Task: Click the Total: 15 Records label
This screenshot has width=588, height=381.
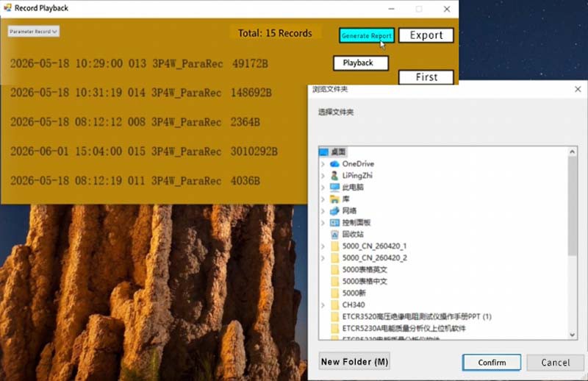Action: pyautogui.click(x=275, y=33)
